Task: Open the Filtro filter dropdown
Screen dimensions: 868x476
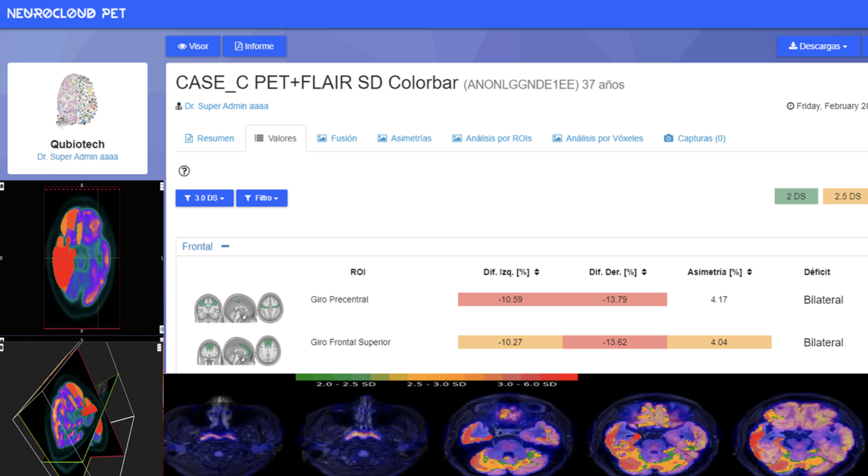Action: 261,198
